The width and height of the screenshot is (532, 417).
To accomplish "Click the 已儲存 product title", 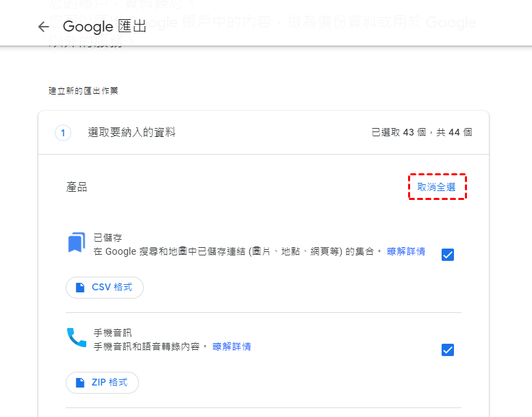I will (x=107, y=238).
